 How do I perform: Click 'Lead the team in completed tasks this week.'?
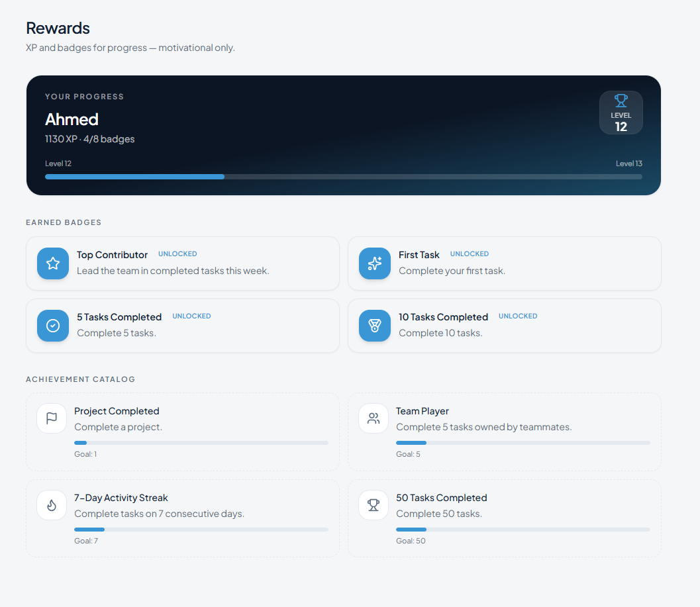click(174, 271)
